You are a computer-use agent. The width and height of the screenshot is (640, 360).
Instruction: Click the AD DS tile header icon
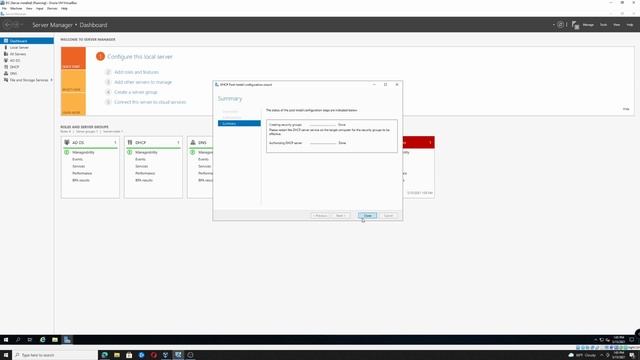[x=67, y=142]
